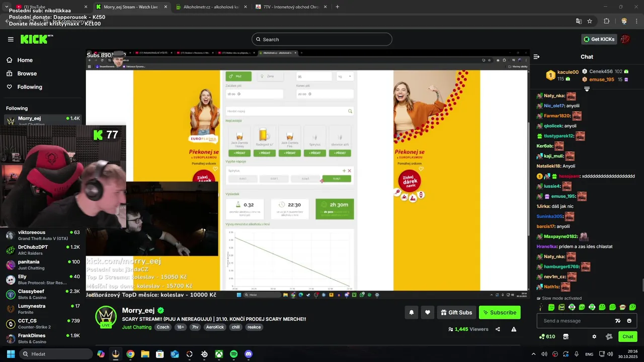The width and height of the screenshot is (644, 362).
Task: Open Spotify from the taskbar
Action: [x=233, y=354]
